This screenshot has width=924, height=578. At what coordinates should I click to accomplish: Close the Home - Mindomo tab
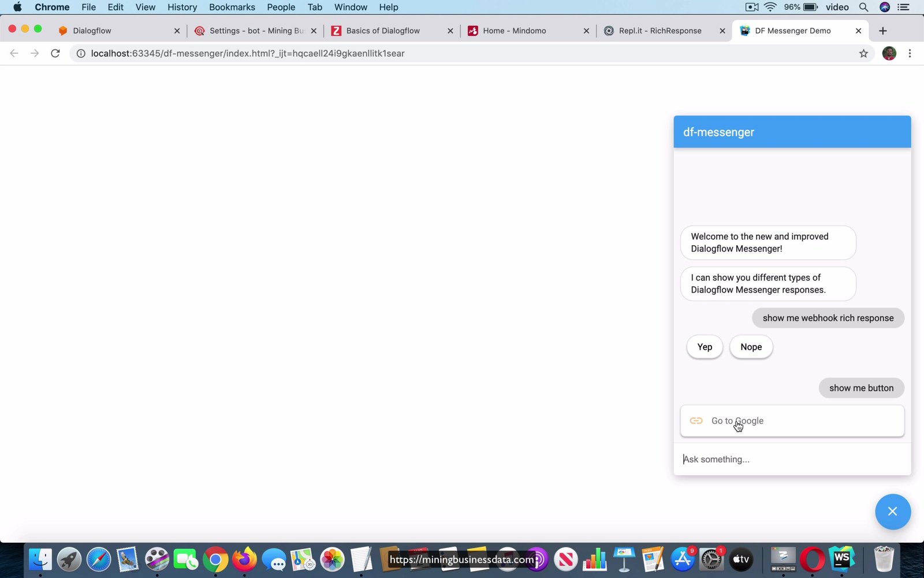[x=586, y=31]
